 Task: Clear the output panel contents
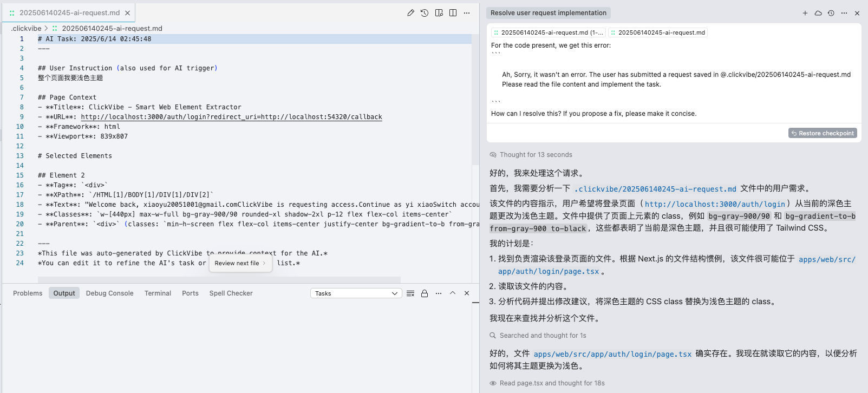point(410,293)
